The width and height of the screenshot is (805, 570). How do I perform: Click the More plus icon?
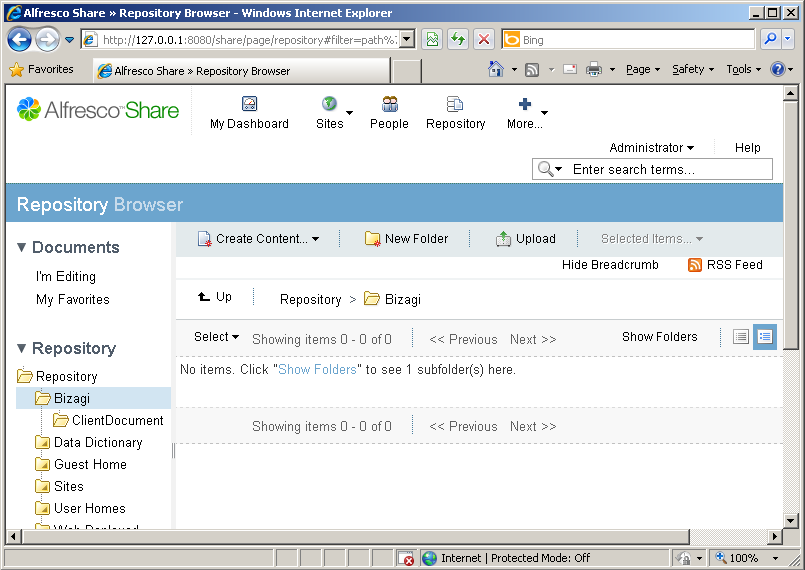coord(525,104)
